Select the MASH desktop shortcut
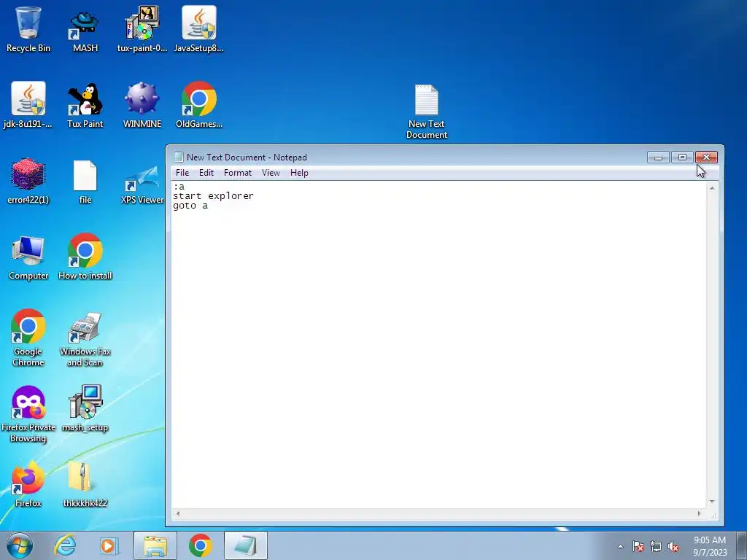747x560 pixels. [x=85, y=29]
